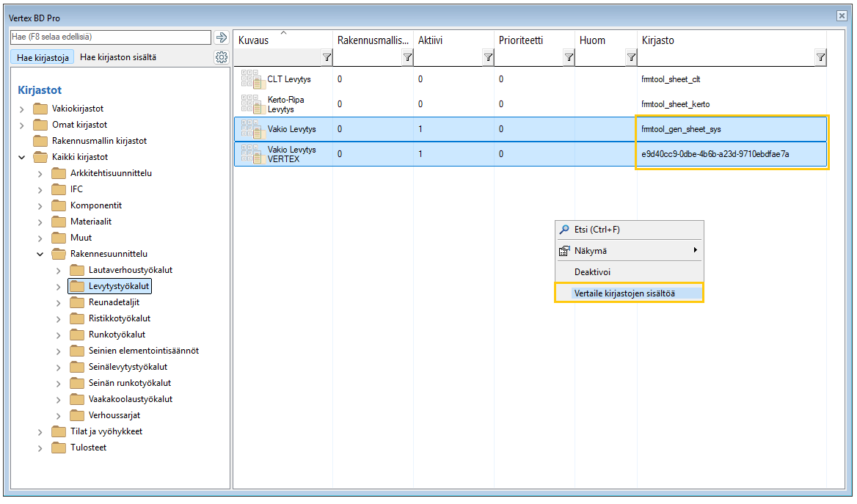Expand the Vakiokirjastot tree node
The width and height of the screenshot is (857, 504).
tap(22, 109)
